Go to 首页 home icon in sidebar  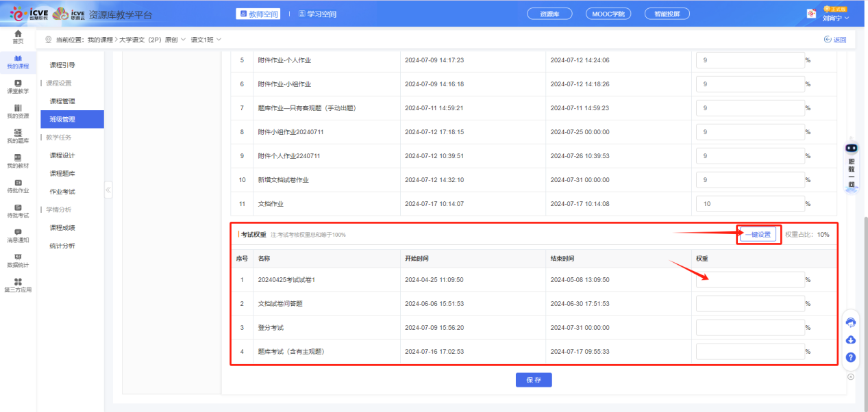coord(18,36)
